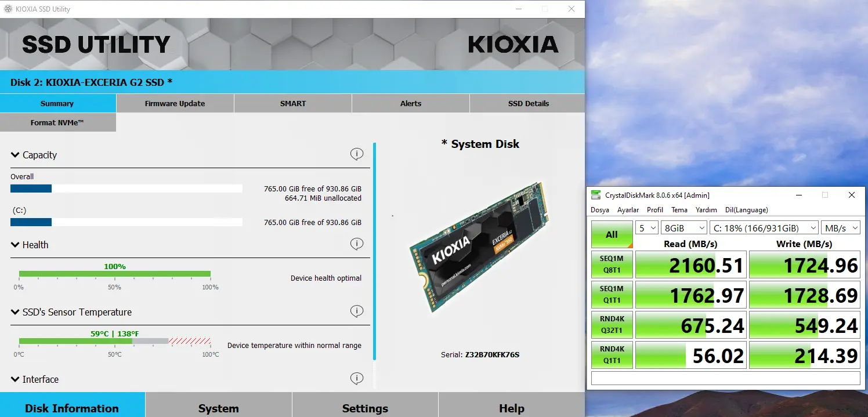Viewport: 868px width, 417px height.
Task: Click the KIOXIA logo in the header
Action: [513, 45]
